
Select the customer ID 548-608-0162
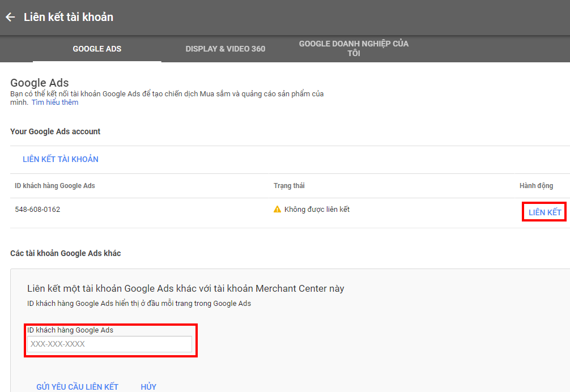click(37, 210)
